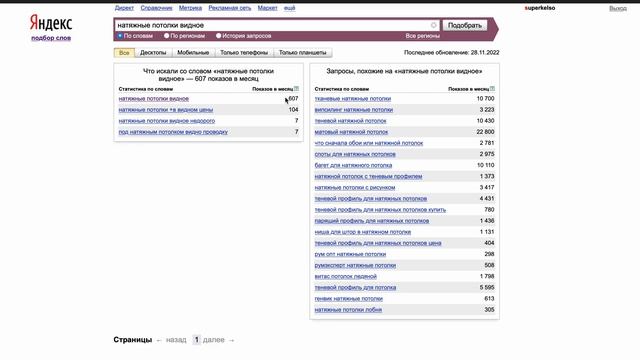The image size is (640, 360).
Task: Select the История запросов radio button
Action: [218, 36]
